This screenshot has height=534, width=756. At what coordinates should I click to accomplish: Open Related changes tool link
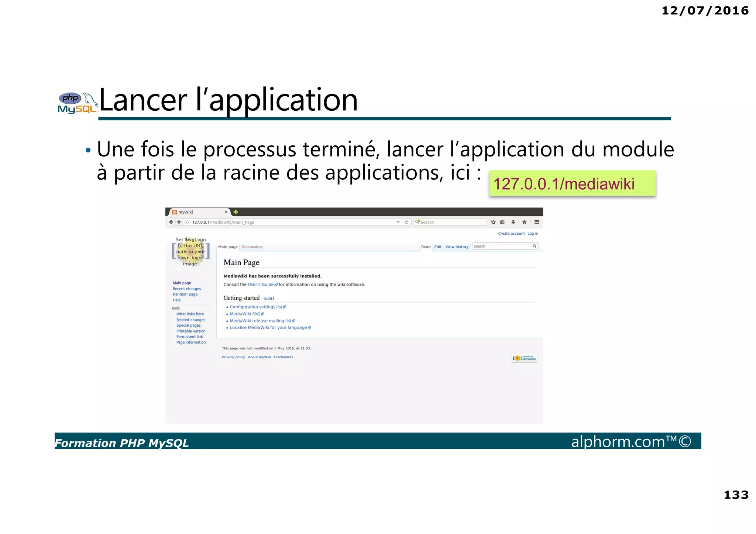tap(191, 320)
